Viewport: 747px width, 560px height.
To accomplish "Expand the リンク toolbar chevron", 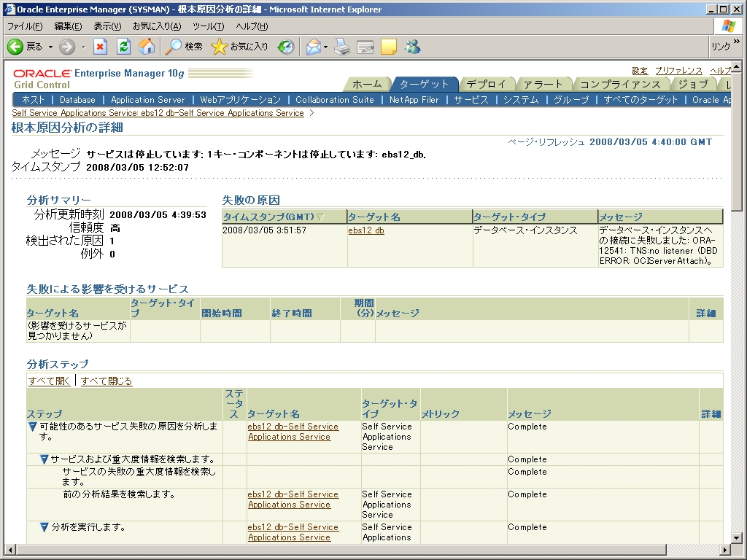I will pos(737,42).
